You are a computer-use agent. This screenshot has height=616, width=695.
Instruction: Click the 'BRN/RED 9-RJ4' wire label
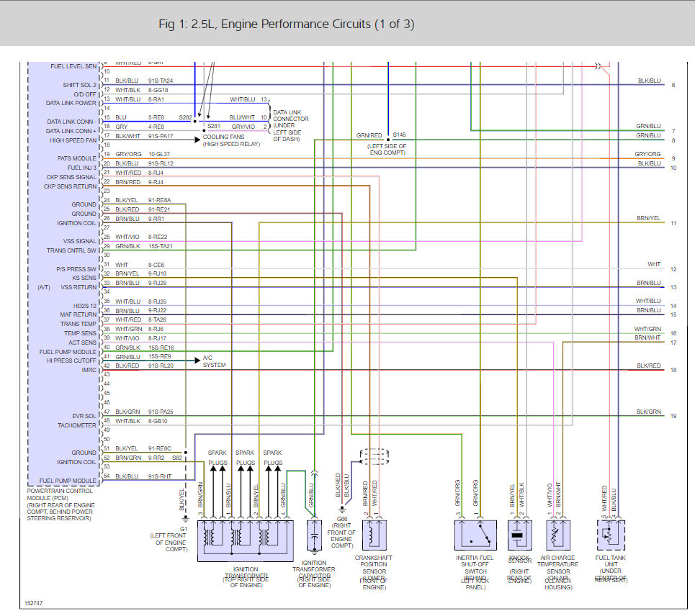139,182
